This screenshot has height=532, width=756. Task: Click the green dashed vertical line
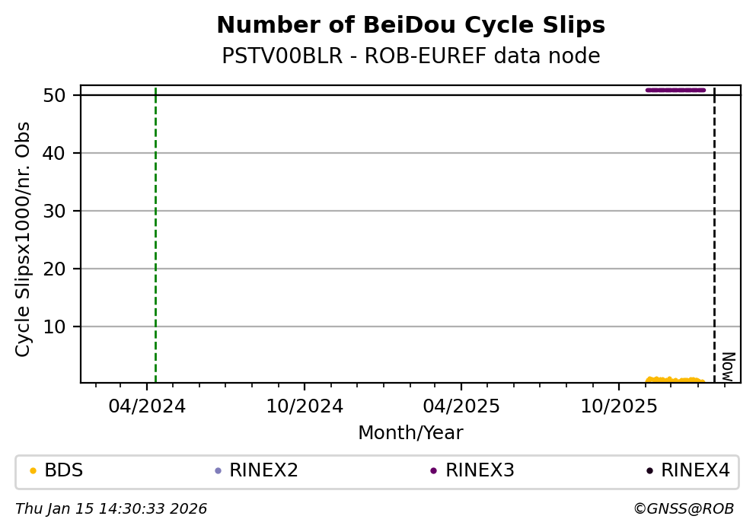point(155,228)
